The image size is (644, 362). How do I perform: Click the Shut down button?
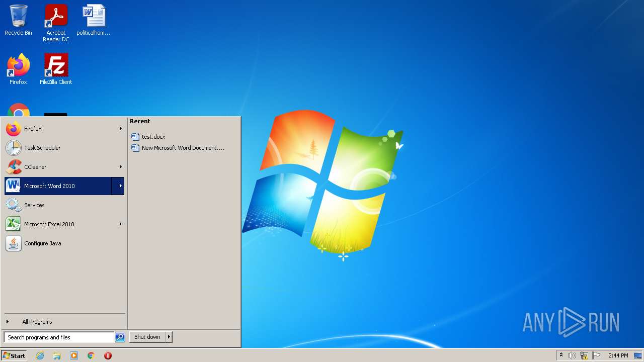pos(147,337)
